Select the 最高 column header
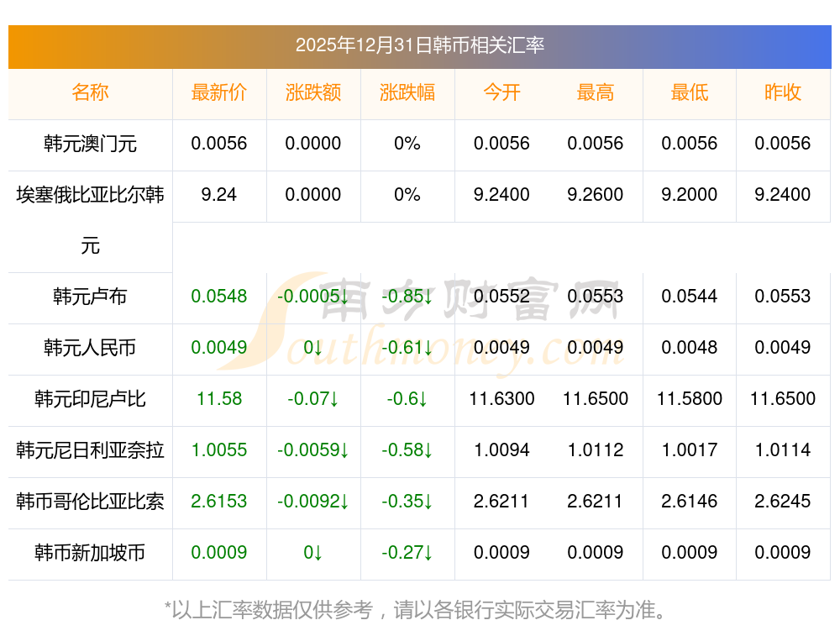840x636 pixels. click(x=596, y=92)
